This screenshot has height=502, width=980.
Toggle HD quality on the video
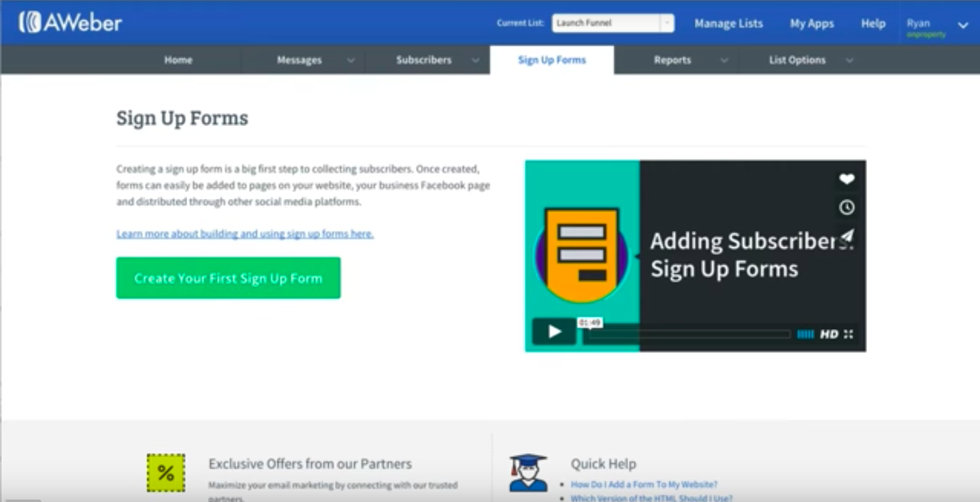click(x=829, y=334)
